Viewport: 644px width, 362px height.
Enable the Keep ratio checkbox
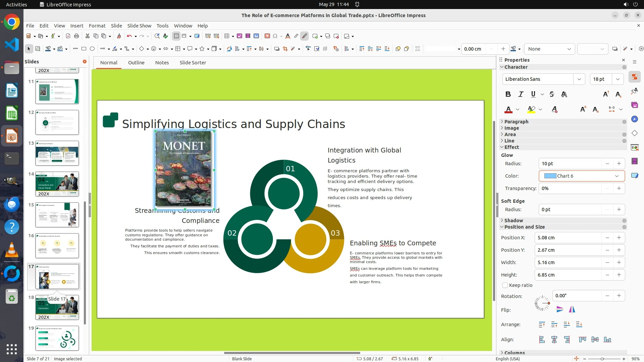point(505,285)
